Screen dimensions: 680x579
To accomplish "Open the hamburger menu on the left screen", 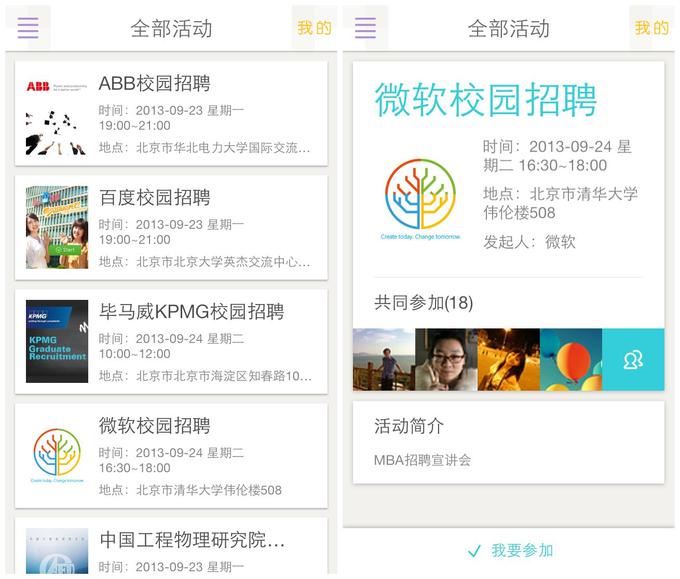I will point(28,28).
